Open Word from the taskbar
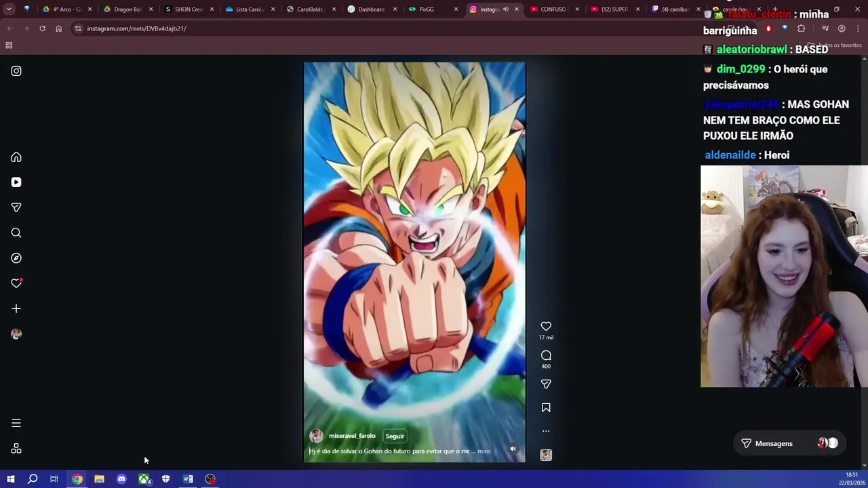The height and width of the screenshot is (488, 868). click(x=188, y=479)
